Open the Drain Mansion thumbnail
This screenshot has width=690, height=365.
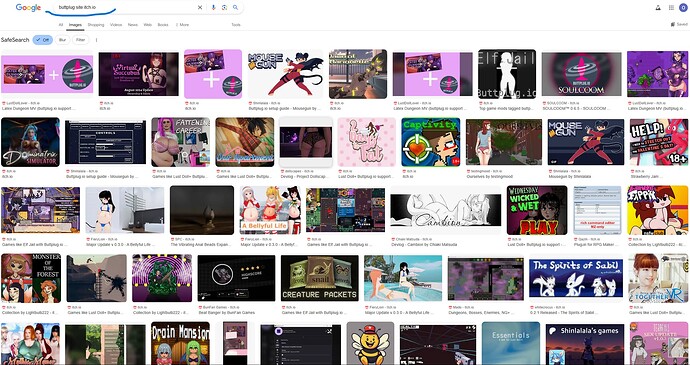tap(180, 343)
